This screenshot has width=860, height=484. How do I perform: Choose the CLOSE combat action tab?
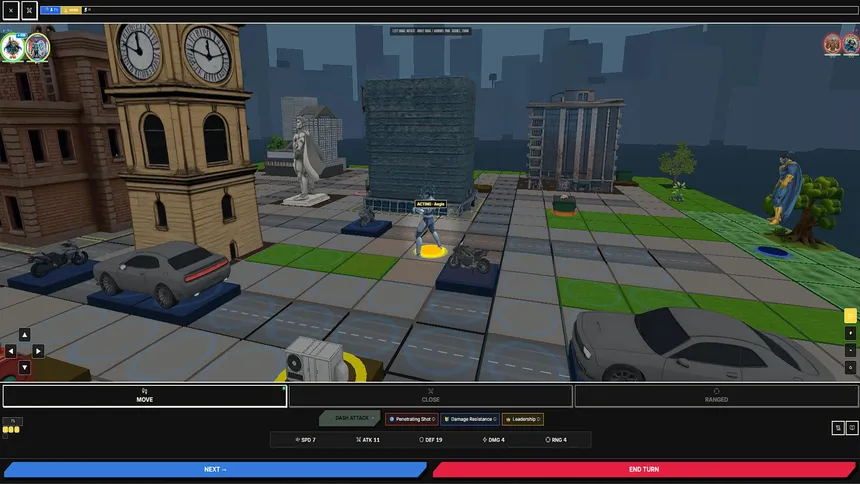(x=431, y=396)
